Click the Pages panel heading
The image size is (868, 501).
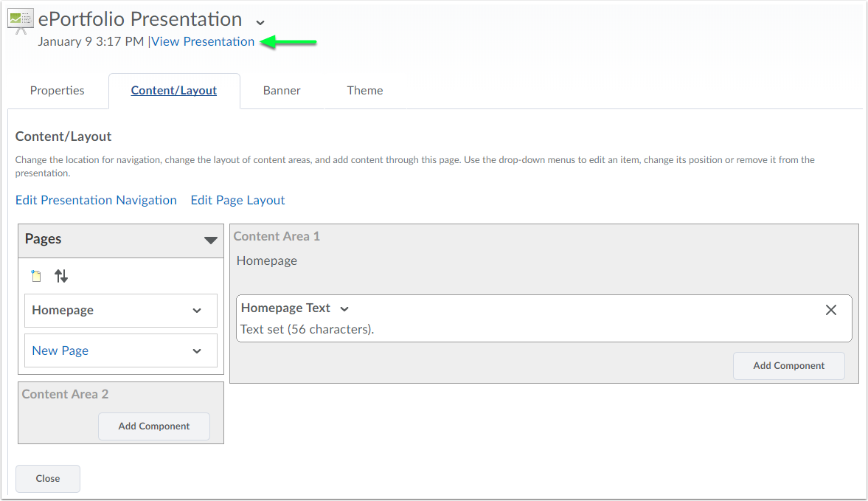[x=44, y=238]
